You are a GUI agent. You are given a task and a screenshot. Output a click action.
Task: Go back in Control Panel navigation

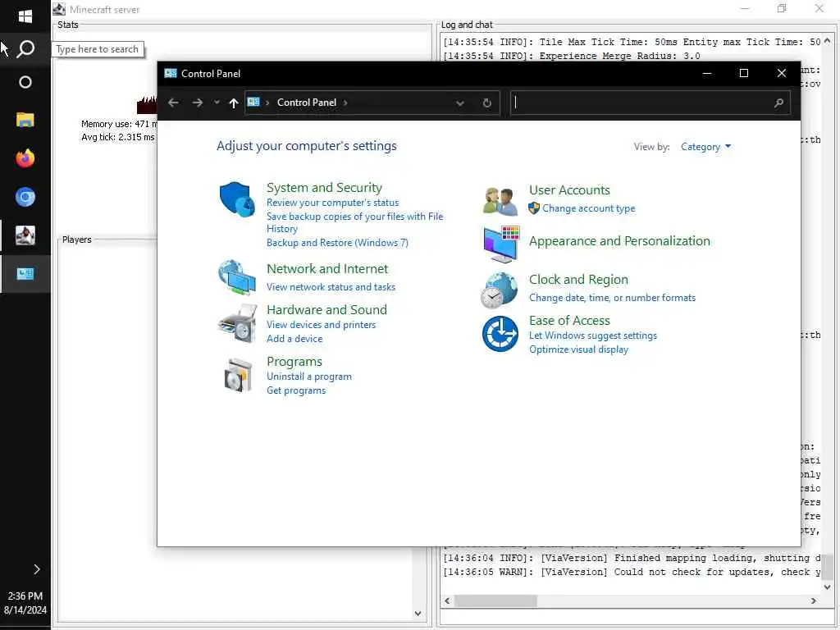pyautogui.click(x=173, y=103)
